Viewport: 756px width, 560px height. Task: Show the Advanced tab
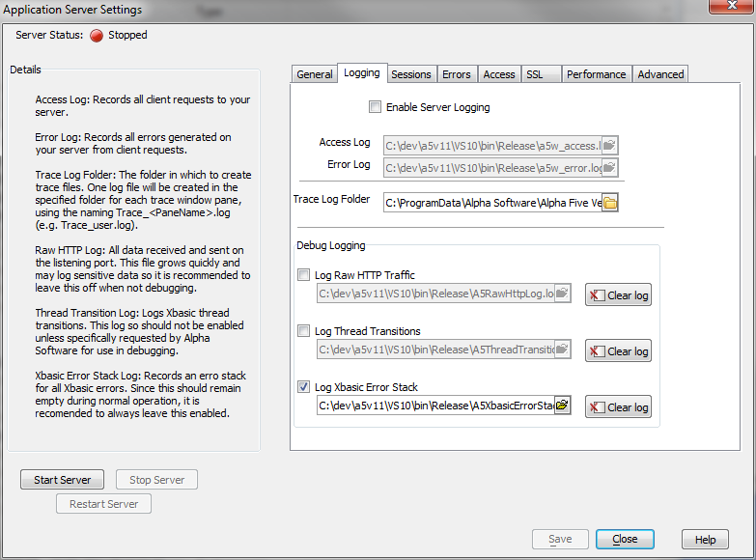660,74
